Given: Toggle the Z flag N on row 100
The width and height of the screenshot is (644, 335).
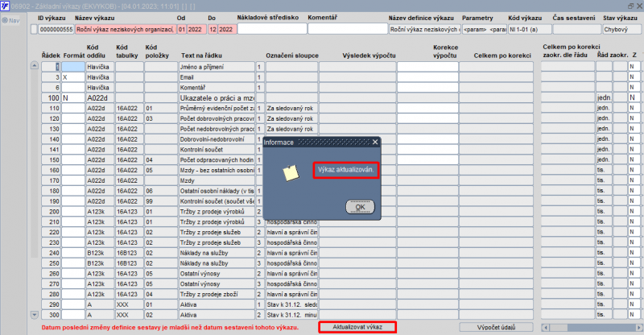Looking at the screenshot, I should coord(633,97).
